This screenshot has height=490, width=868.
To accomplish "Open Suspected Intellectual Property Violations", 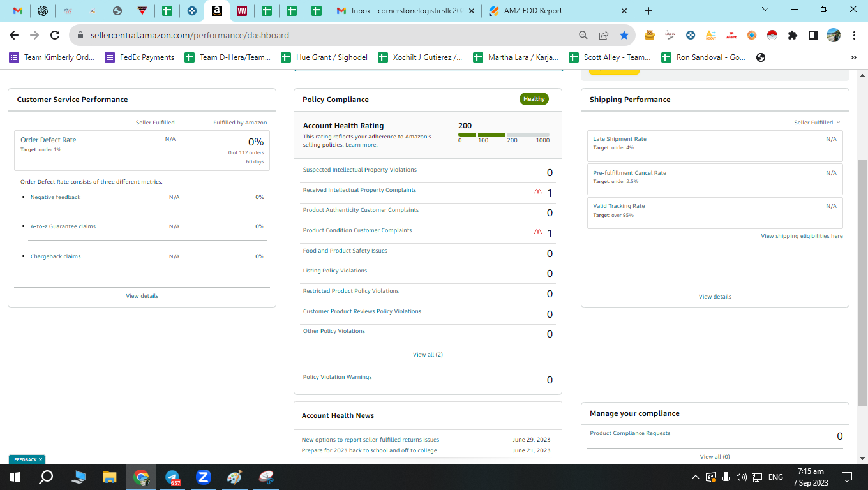I will tap(360, 170).
